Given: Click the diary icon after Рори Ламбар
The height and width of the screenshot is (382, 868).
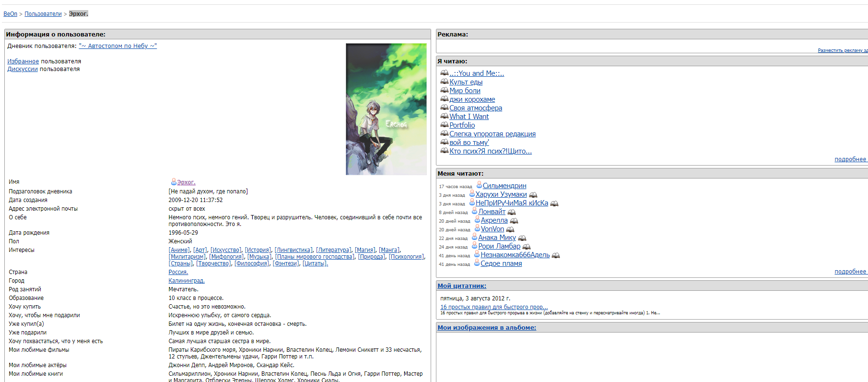Looking at the screenshot, I should coord(526,247).
